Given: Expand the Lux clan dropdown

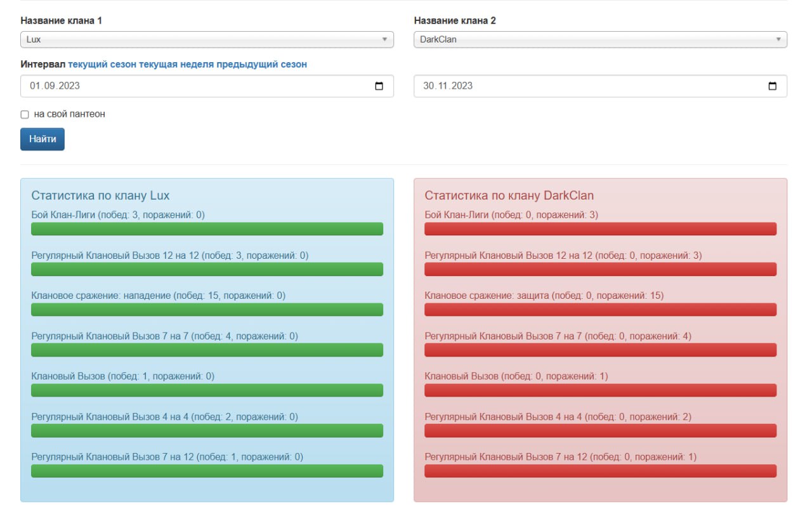Looking at the screenshot, I should 207,39.
